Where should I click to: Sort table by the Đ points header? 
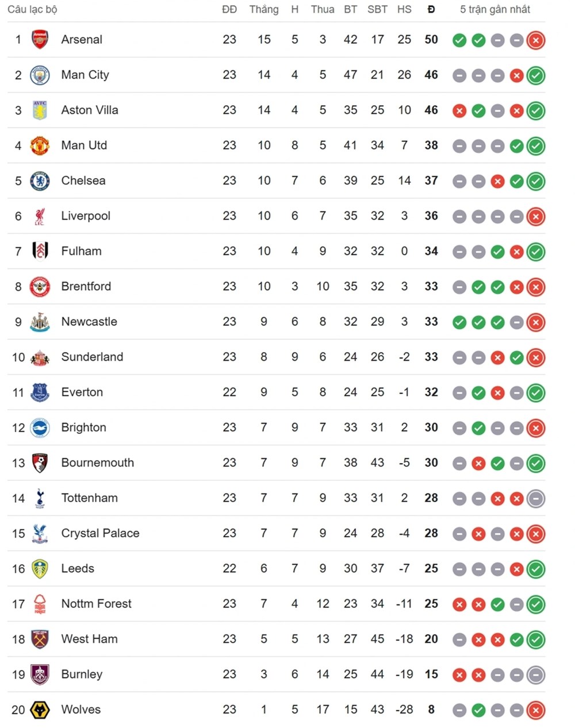pos(431,9)
